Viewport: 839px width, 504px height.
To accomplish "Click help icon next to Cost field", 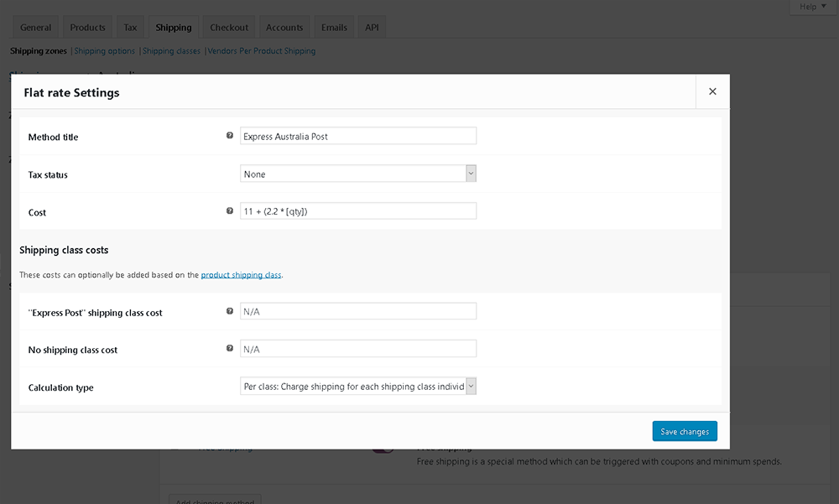I will click(x=230, y=210).
